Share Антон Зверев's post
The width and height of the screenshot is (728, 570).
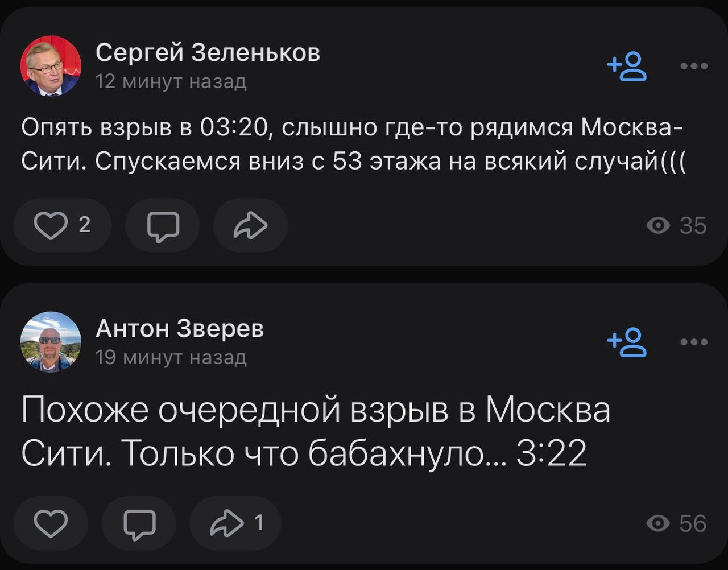tap(234, 523)
